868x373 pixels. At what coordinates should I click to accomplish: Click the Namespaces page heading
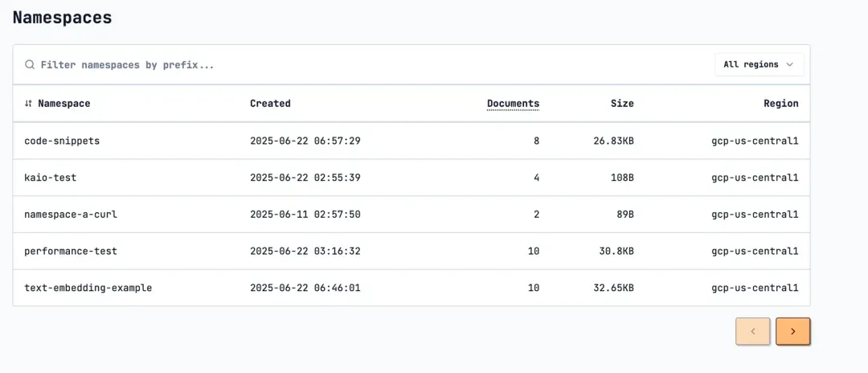pyautogui.click(x=62, y=17)
